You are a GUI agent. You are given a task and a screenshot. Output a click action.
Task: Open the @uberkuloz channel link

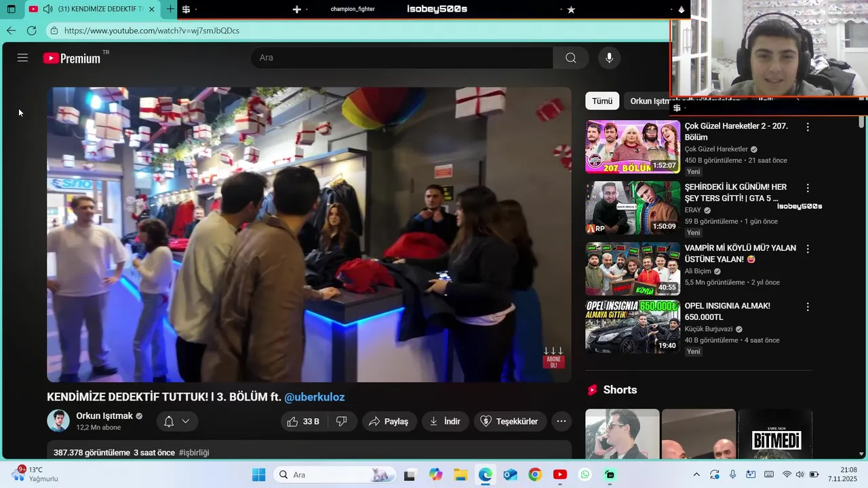click(x=315, y=397)
